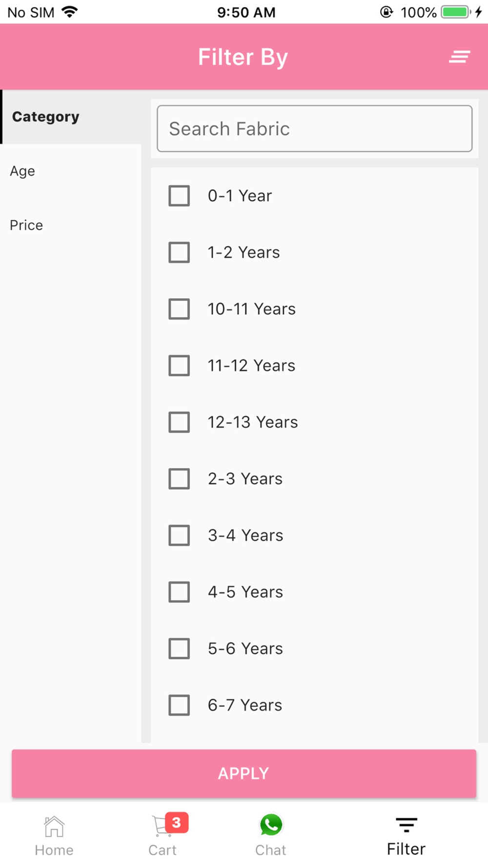
Task: Check the 0-1 Year checkbox
Action: [x=179, y=196]
